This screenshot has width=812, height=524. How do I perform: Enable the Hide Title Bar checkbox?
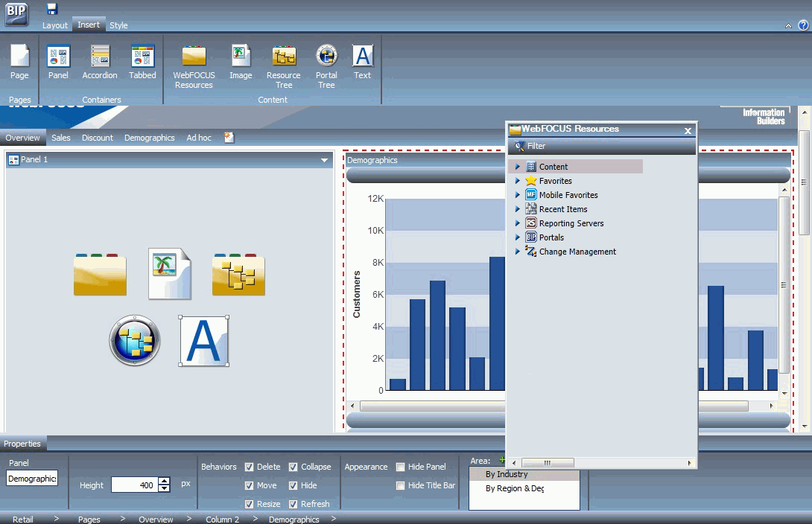click(x=400, y=486)
